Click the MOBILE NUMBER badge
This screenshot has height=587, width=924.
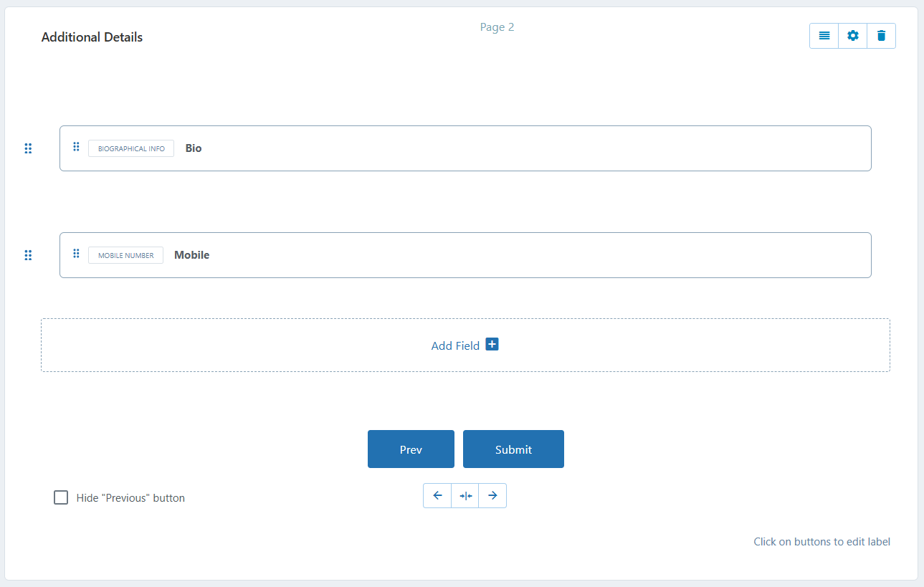pyautogui.click(x=125, y=255)
